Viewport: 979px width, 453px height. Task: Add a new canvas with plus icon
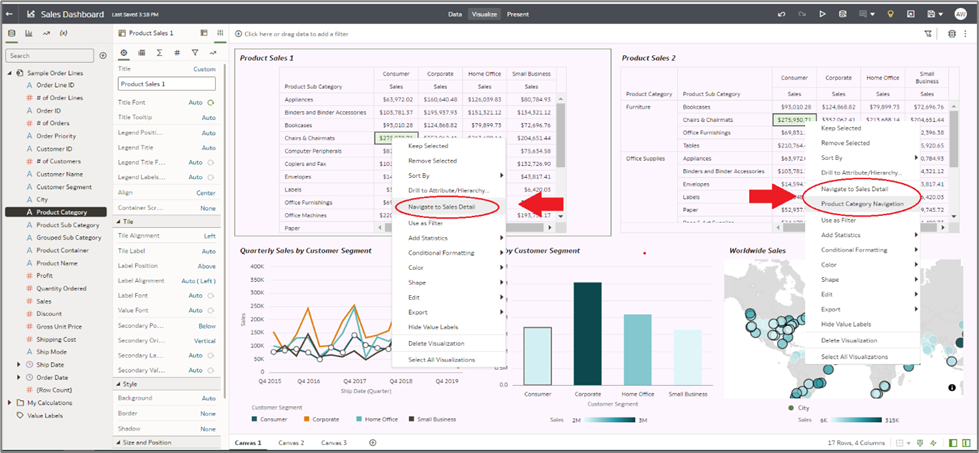(x=373, y=442)
